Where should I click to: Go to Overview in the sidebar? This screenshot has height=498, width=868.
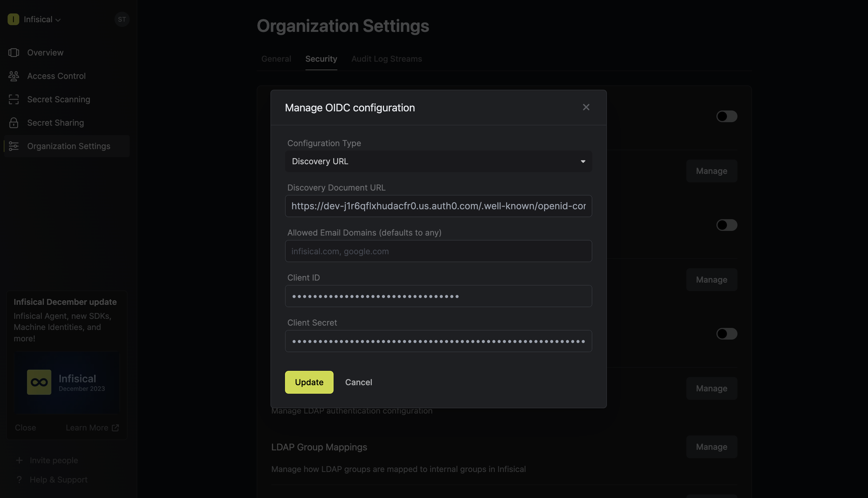coord(67,52)
